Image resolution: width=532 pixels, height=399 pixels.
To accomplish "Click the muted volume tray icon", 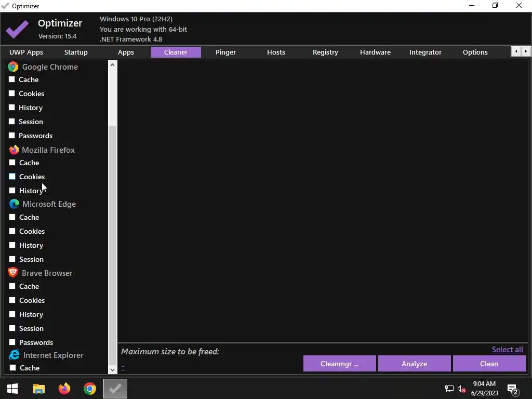I will (x=461, y=389).
